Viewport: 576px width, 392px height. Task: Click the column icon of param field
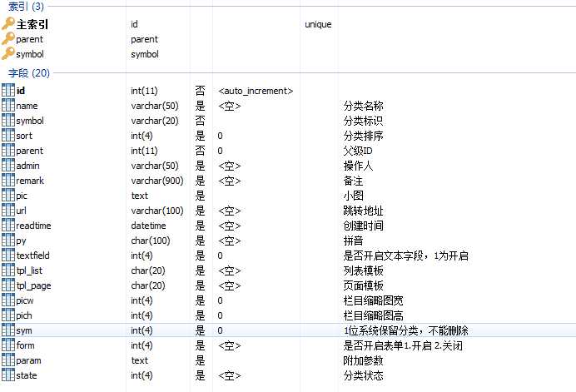tap(8, 360)
